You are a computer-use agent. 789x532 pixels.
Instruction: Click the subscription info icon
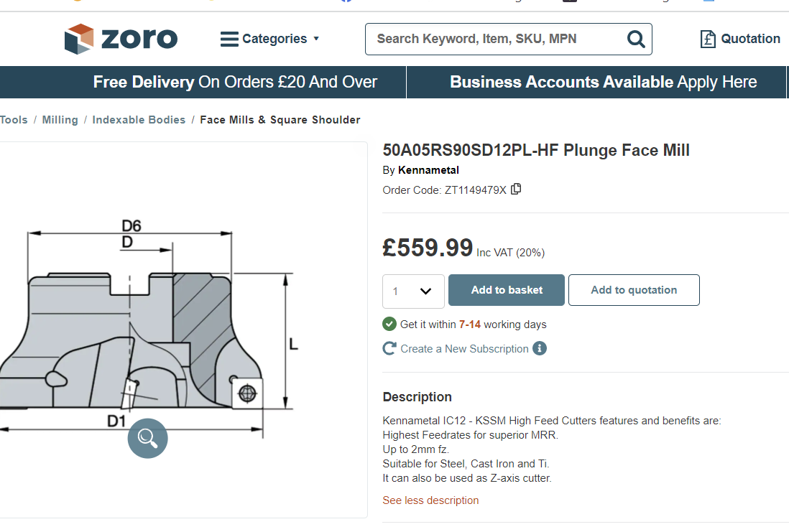pos(540,348)
